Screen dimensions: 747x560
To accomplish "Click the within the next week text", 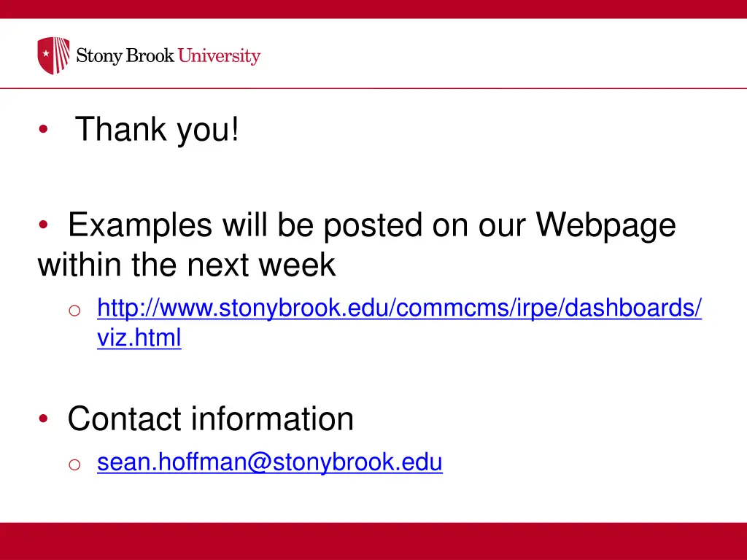I will tap(187, 264).
